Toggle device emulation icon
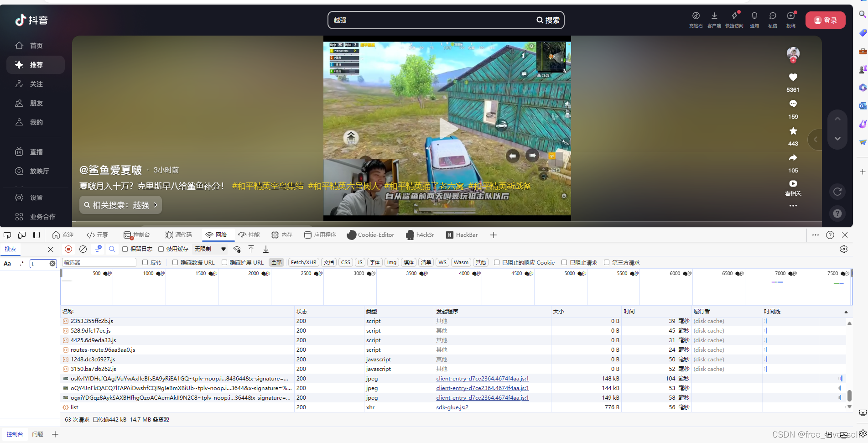The width and height of the screenshot is (868, 443). coord(22,235)
